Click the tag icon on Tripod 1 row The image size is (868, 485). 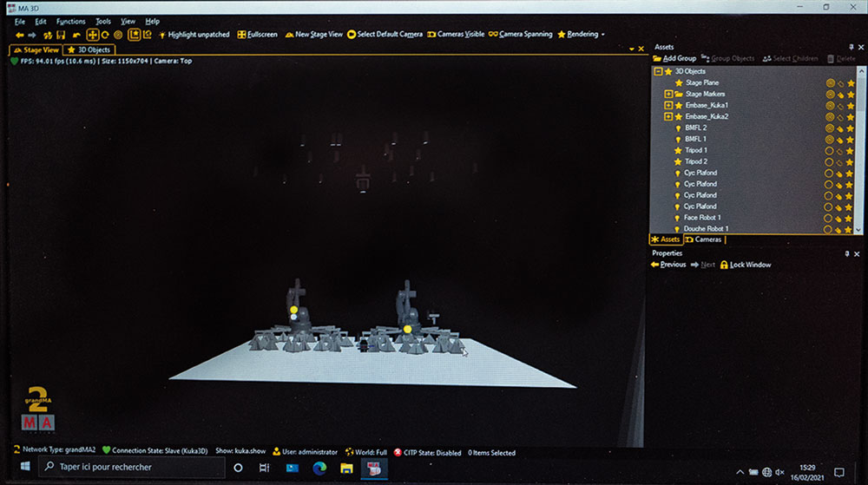point(840,150)
